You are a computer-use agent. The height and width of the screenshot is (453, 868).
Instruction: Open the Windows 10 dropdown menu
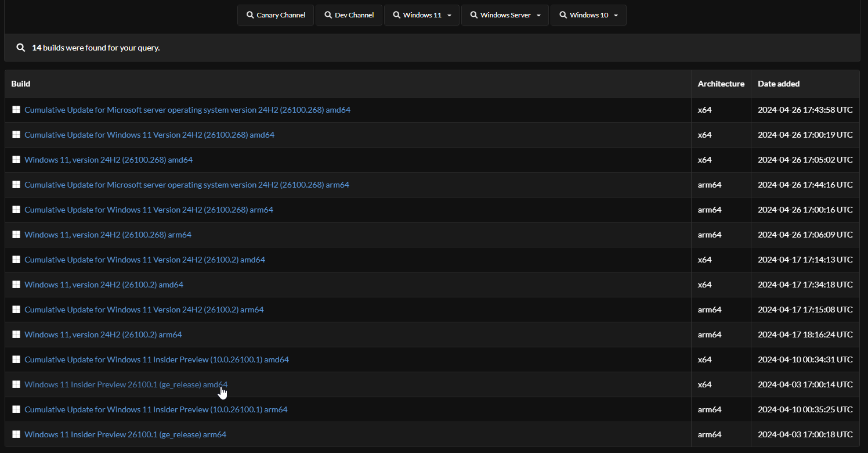[616, 16]
